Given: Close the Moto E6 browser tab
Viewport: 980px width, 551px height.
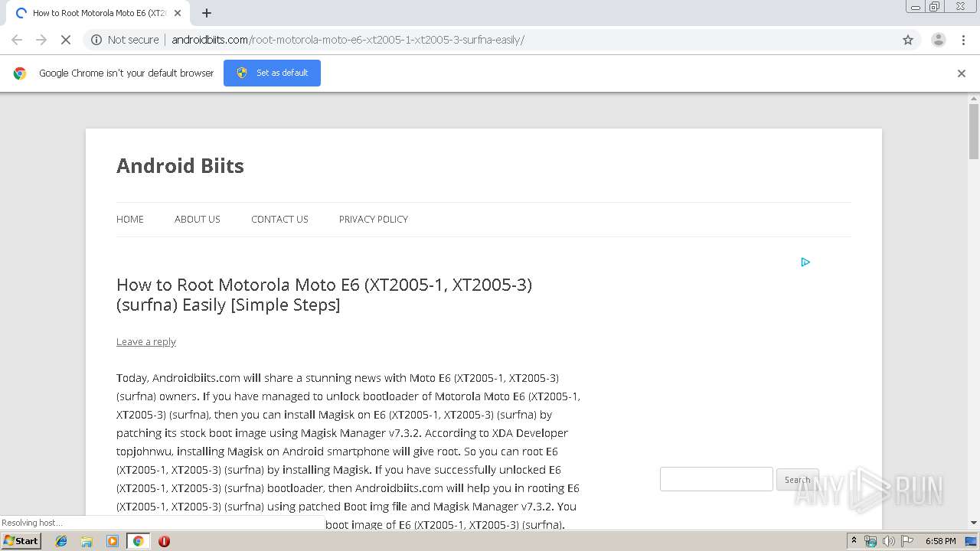Looking at the screenshot, I should 178,13.
